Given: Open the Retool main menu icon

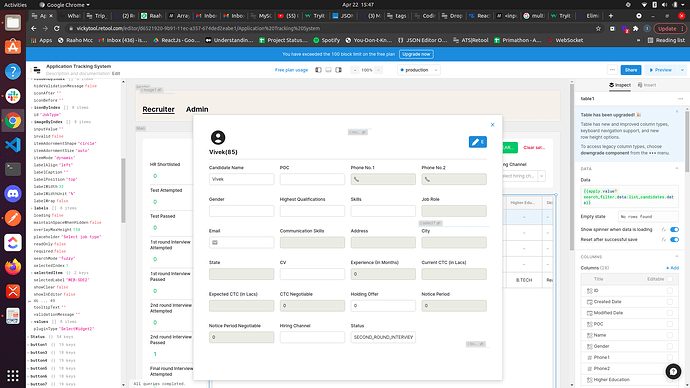Looking at the screenshot, I should pos(37,70).
